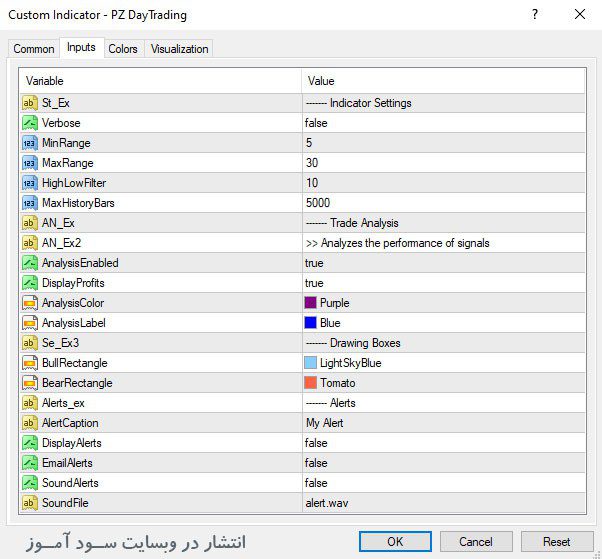602x559 pixels.
Task: Click the Tomato swatch for BearRectangle
Action: [310, 383]
